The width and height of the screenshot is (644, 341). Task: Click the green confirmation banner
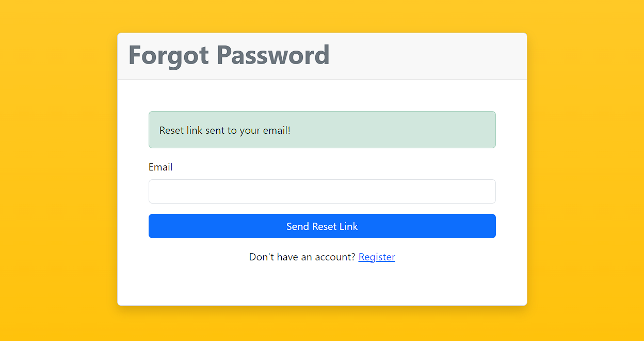pyautogui.click(x=322, y=130)
